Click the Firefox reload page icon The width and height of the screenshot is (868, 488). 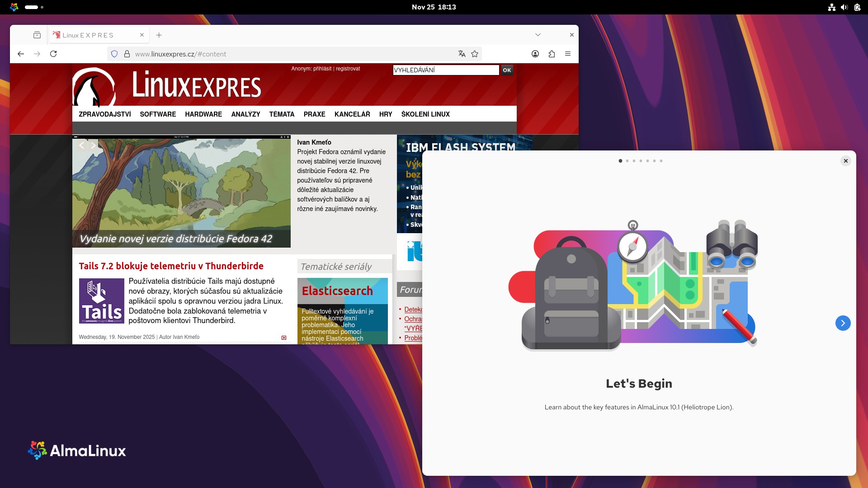[x=53, y=54]
